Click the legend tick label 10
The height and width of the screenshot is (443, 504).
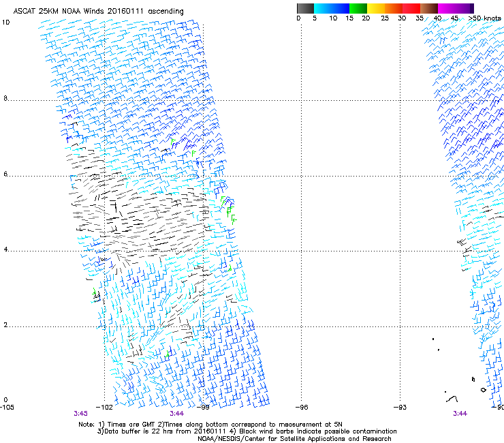tap(333, 18)
